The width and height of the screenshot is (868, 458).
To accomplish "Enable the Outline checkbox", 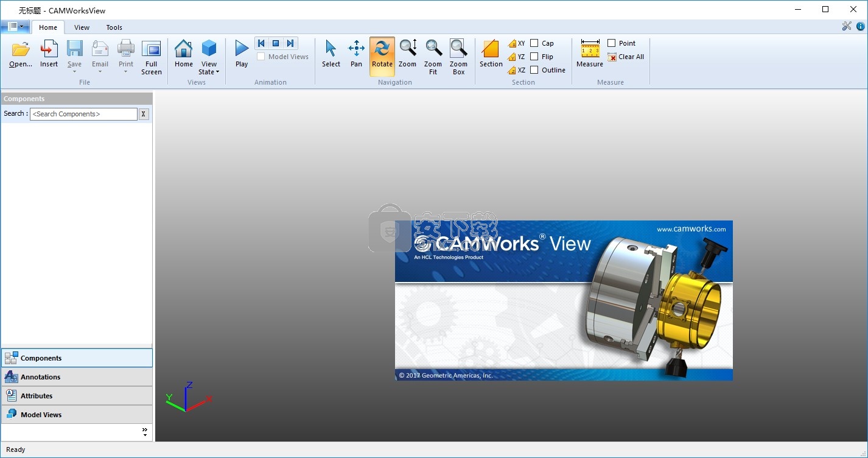I will (x=534, y=70).
